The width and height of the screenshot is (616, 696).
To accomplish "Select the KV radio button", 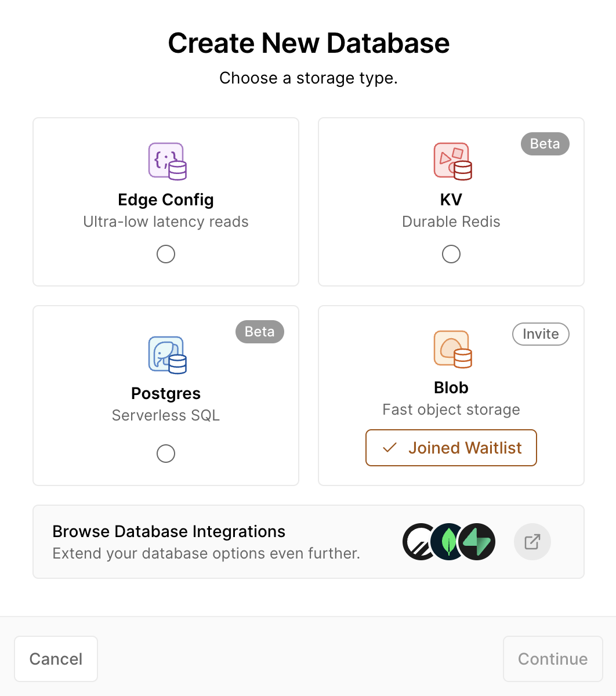I will [x=451, y=254].
